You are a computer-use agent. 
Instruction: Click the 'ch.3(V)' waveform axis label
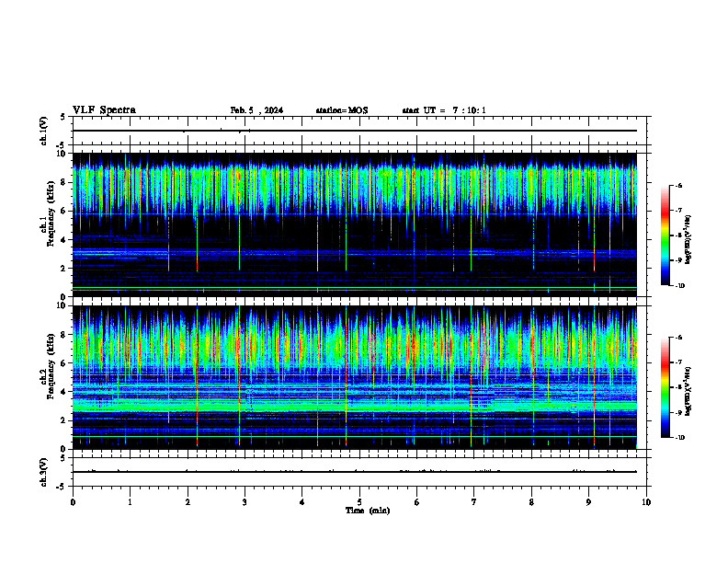pos(43,473)
